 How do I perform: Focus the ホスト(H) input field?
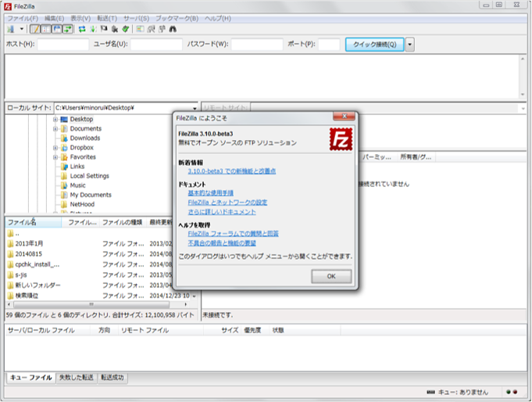point(62,44)
